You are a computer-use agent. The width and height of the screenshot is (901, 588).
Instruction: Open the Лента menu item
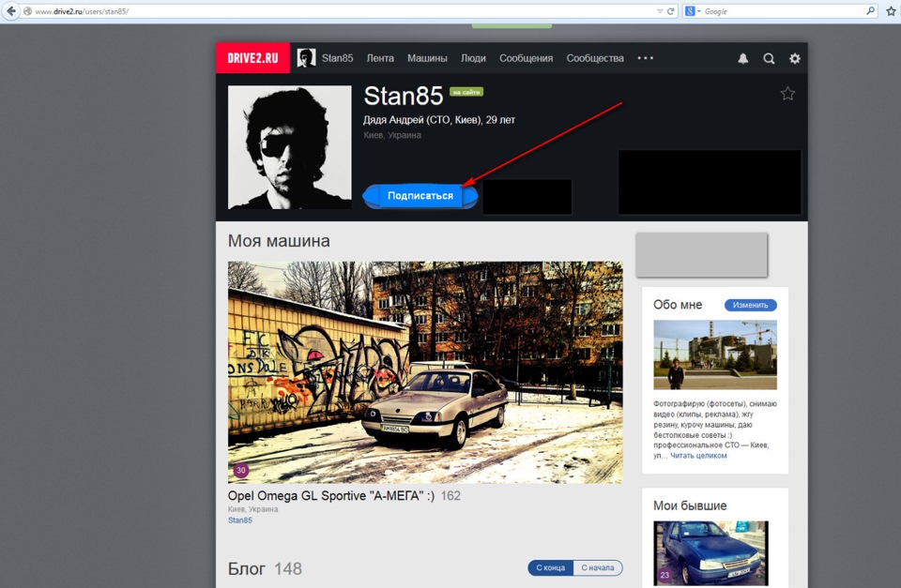point(380,58)
